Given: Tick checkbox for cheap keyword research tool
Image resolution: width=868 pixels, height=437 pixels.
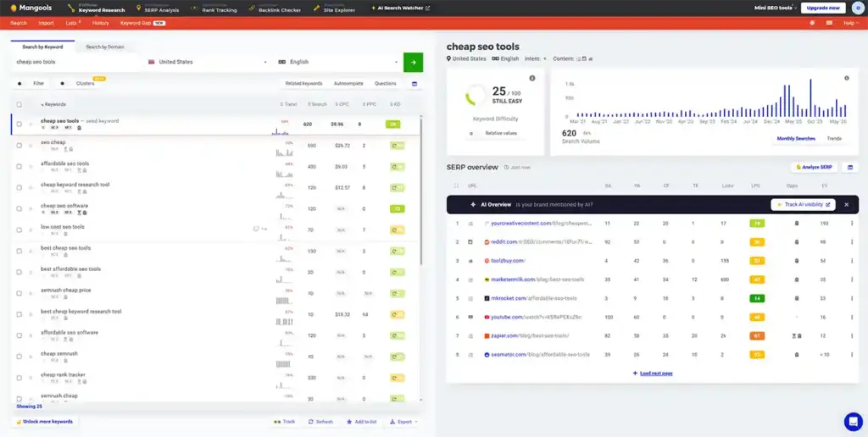Looking at the screenshot, I should pos(19,187).
